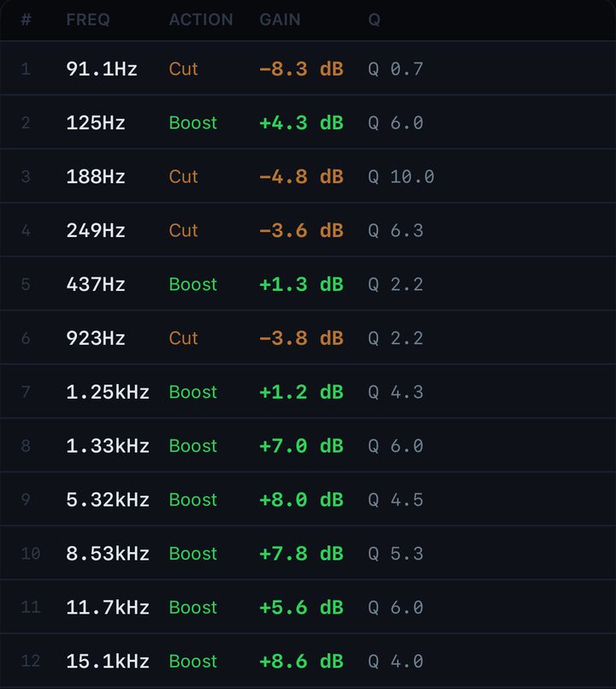Click row number 9 in the 5.32kHz row

(26, 500)
